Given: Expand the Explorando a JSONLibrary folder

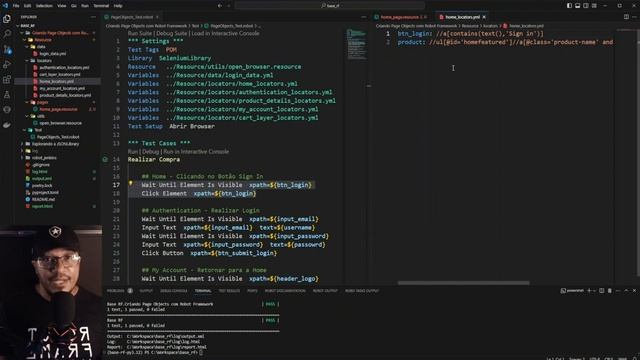Looking at the screenshot, I should [22, 144].
